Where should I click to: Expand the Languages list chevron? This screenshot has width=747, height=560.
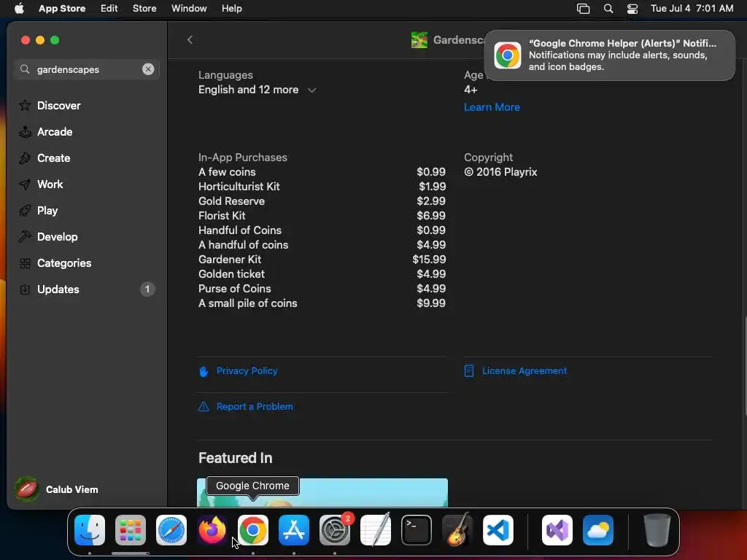[312, 90]
